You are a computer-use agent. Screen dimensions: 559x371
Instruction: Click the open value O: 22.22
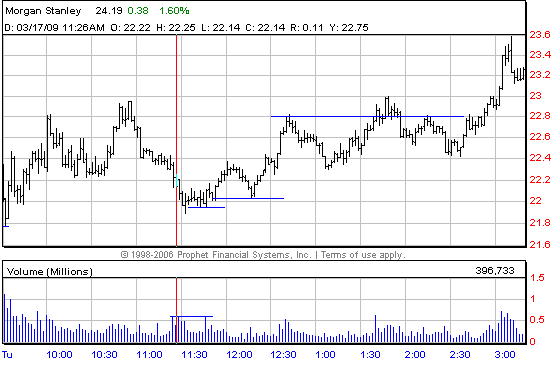point(130,28)
